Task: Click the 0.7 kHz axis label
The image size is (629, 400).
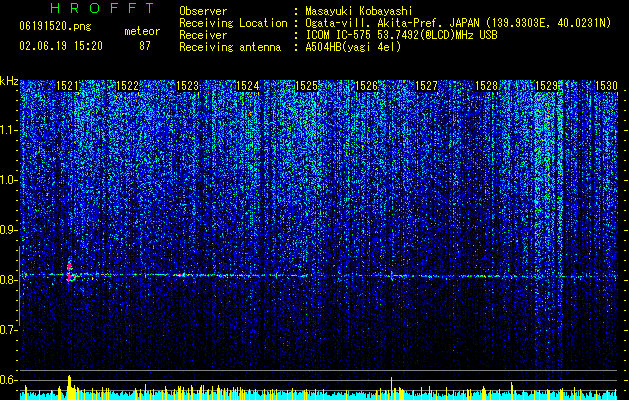Action: [9, 330]
